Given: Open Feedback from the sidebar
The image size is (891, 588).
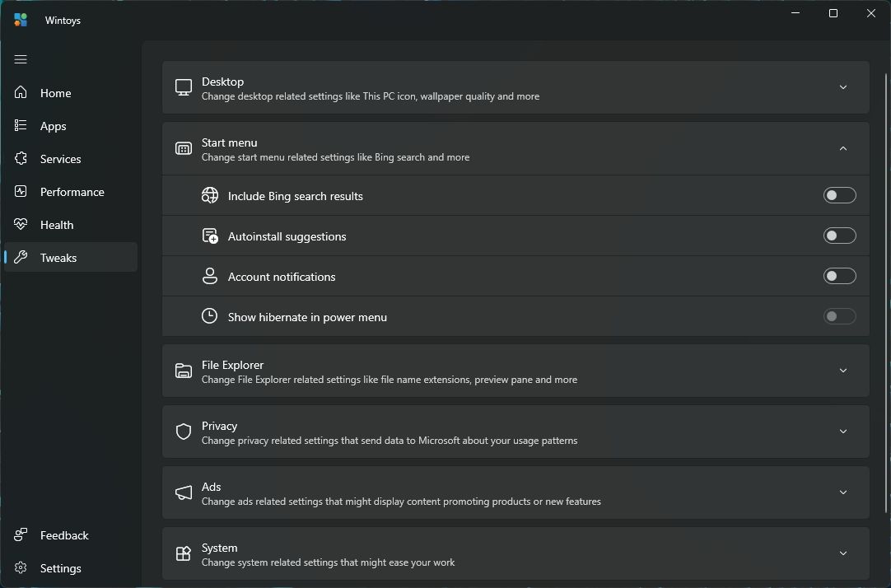Looking at the screenshot, I should pyautogui.click(x=21, y=534).
